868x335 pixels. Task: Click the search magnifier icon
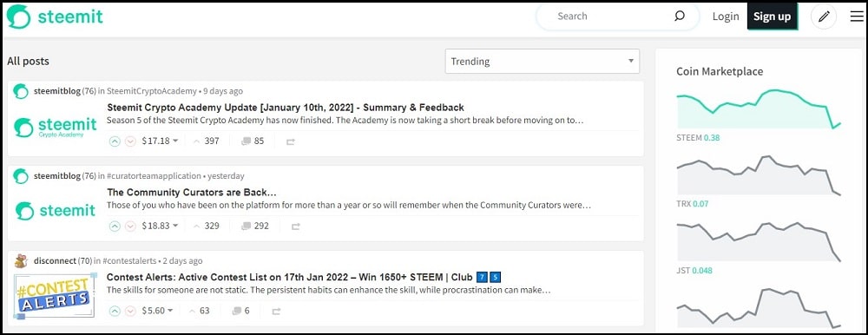tap(680, 16)
